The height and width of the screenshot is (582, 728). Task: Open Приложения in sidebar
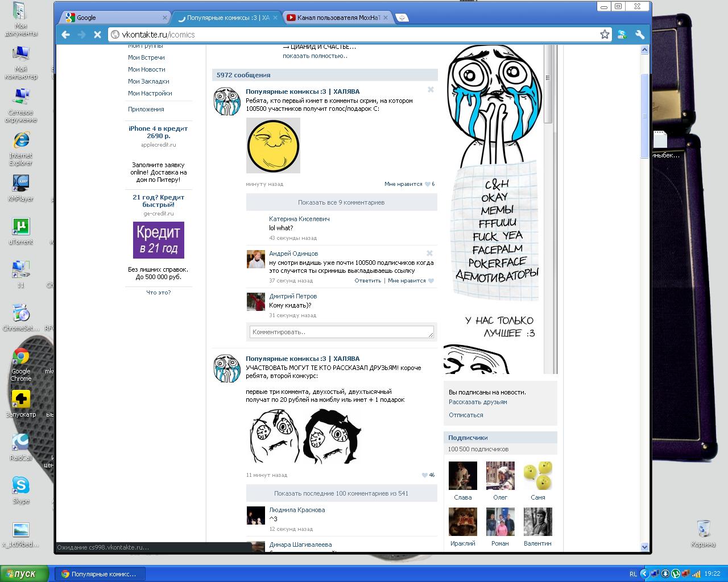146,109
